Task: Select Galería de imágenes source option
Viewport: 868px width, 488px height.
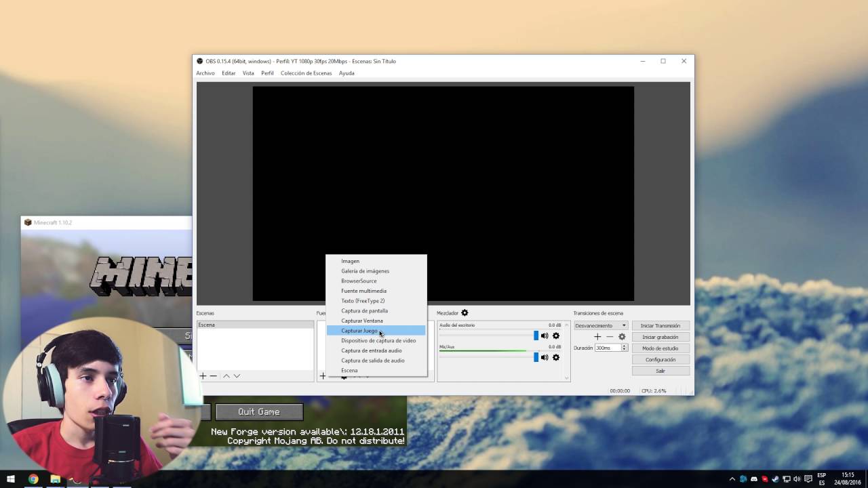Action: click(x=376, y=271)
